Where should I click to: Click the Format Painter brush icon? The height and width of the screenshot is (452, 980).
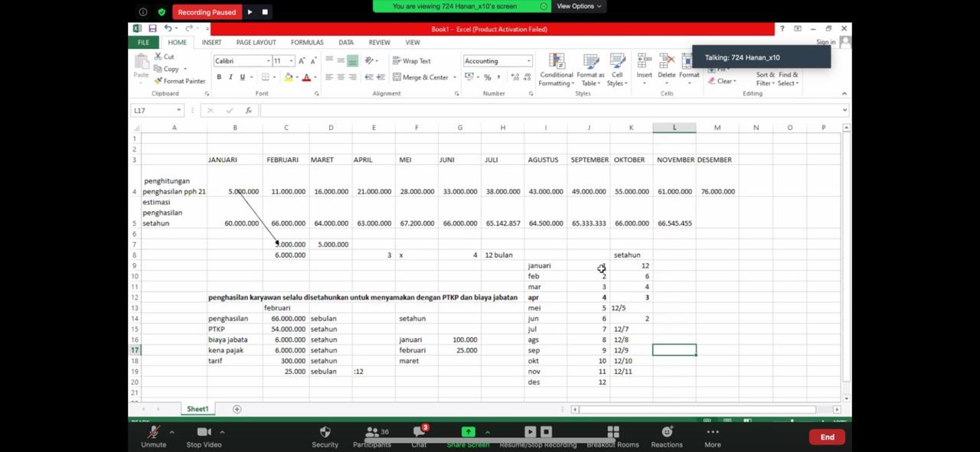click(158, 81)
